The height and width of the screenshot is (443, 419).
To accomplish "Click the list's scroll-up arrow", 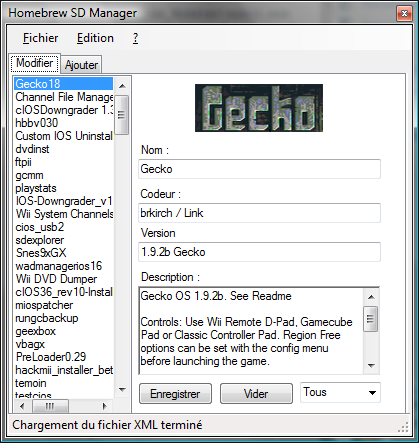I will (122, 86).
